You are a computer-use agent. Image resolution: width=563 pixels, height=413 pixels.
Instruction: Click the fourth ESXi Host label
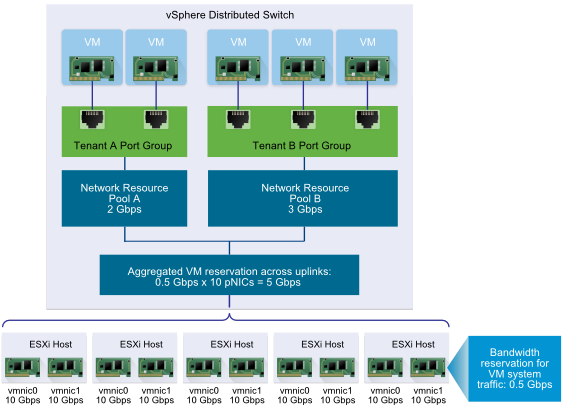click(322, 344)
